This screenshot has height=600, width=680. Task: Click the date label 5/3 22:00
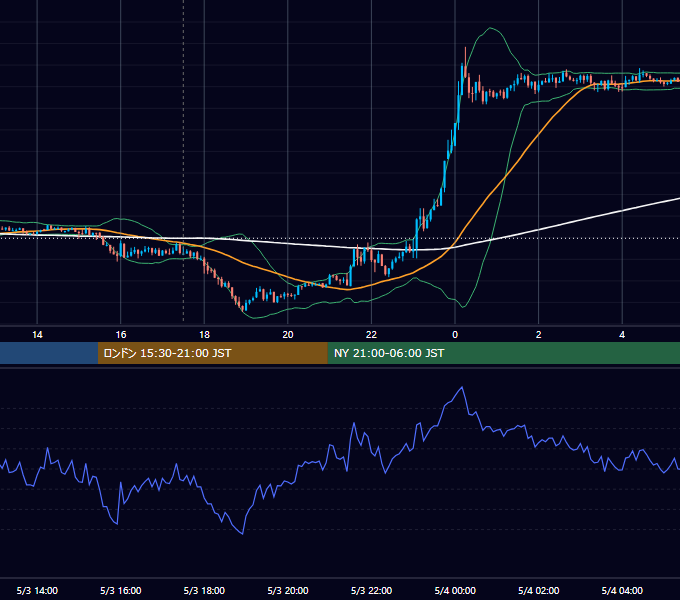pyautogui.click(x=371, y=590)
